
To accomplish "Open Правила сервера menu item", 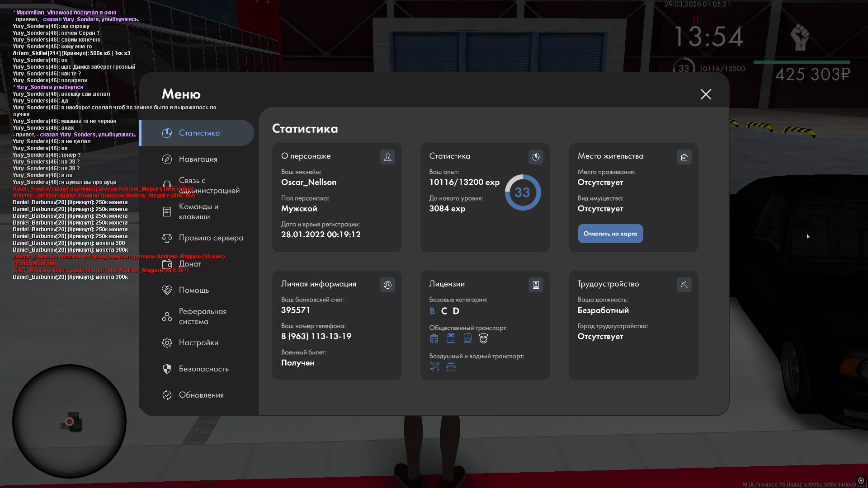I will (x=211, y=238).
